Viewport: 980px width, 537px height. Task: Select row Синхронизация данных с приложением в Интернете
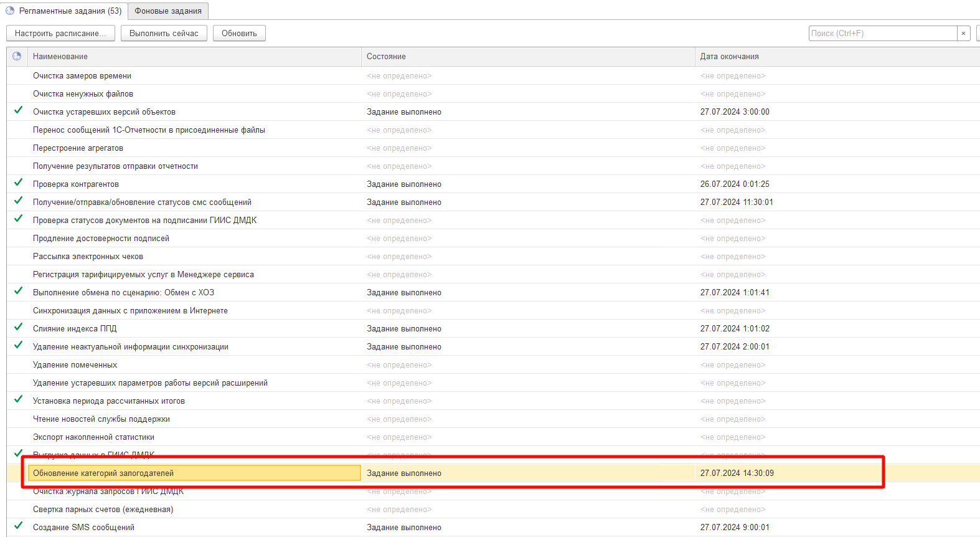click(x=493, y=310)
